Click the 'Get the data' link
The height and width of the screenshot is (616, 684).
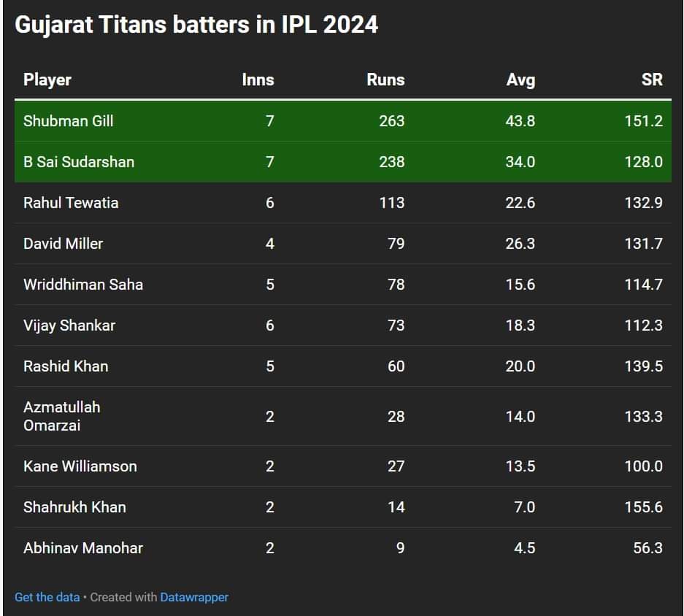[47, 597]
